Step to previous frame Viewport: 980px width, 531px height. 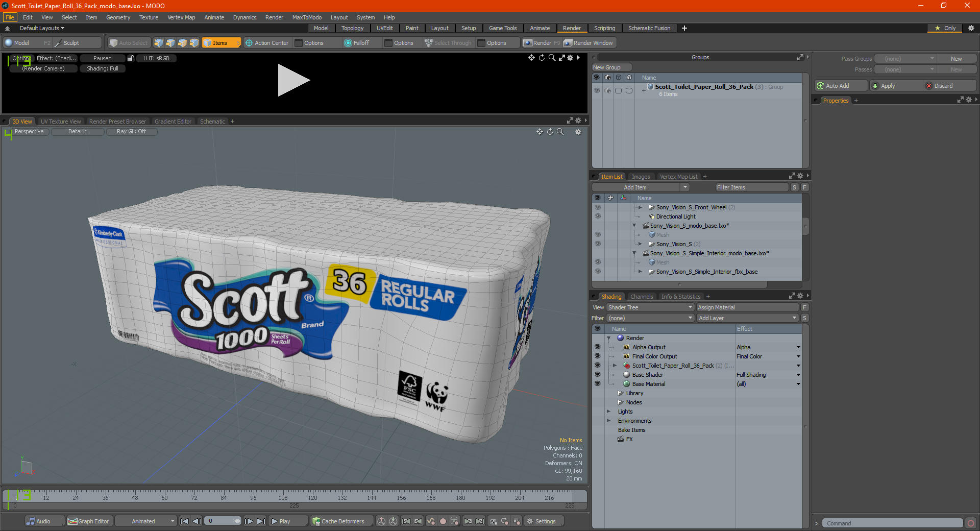pyautogui.click(x=197, y=521)
